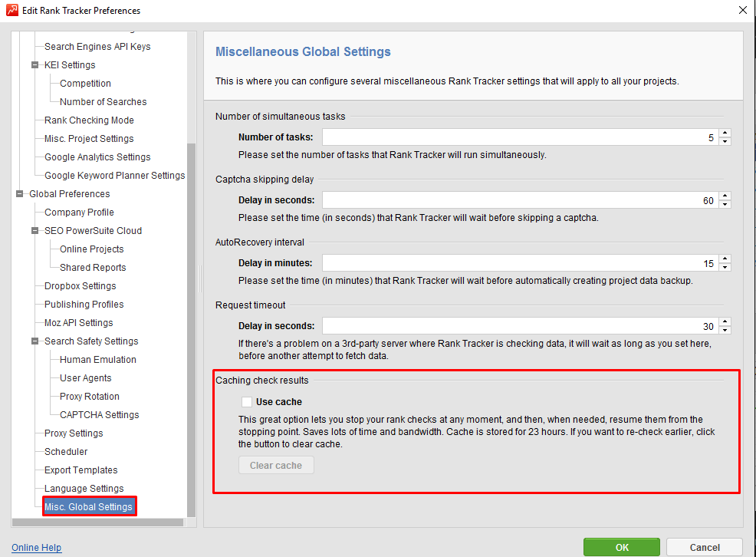Open CAPTCHA Settings
Viewport: 756px width, 557px height.
click(100, 415)
